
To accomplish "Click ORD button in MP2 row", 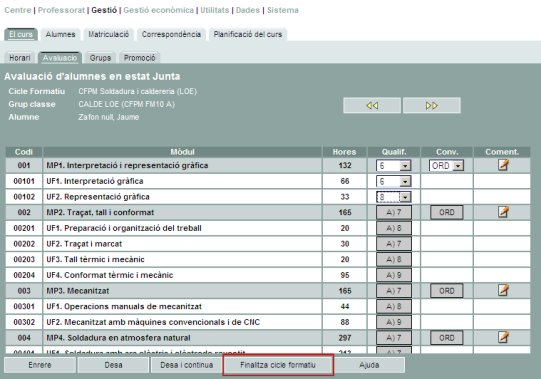I will pyautogui.click(x=446, y=212).
